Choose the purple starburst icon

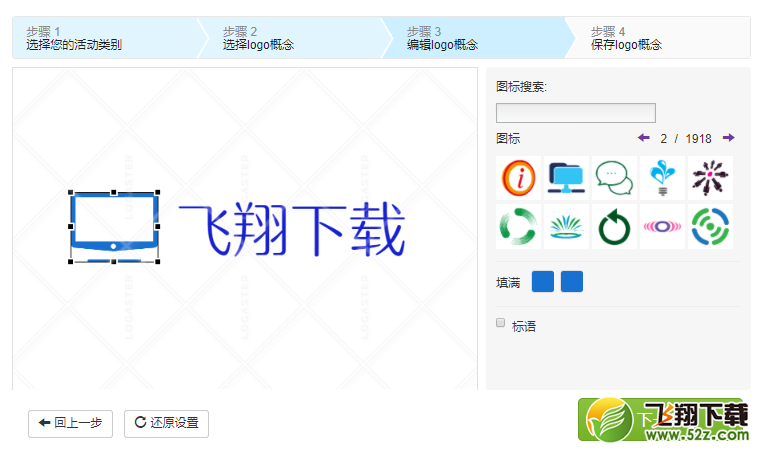(x=710, y=178)
